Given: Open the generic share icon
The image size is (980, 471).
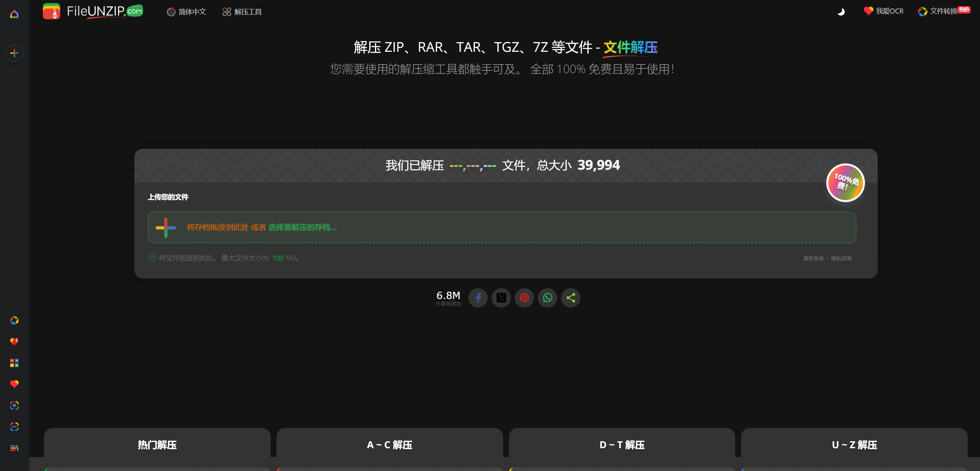Looking at the screenshot, I should click(x=571, y=298).
